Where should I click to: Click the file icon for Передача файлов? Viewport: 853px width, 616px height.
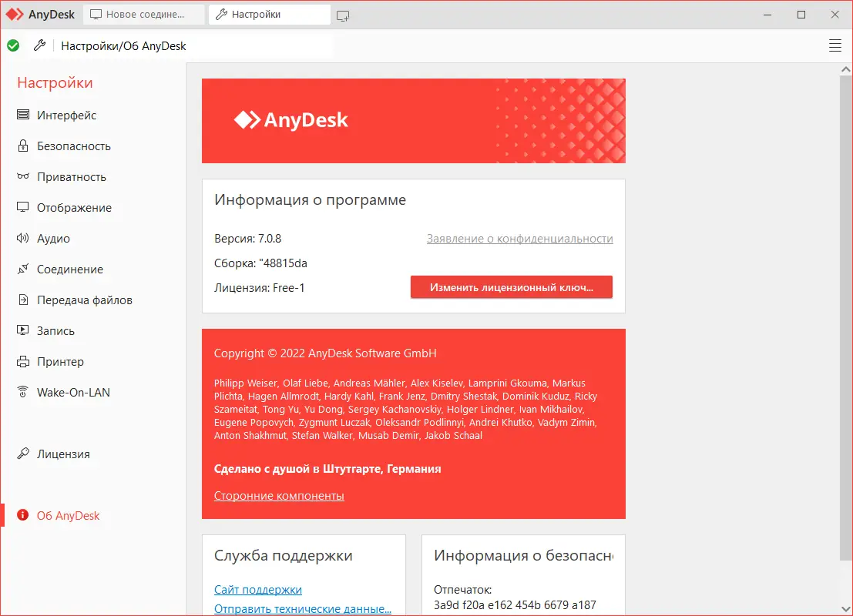click(23, 300)
